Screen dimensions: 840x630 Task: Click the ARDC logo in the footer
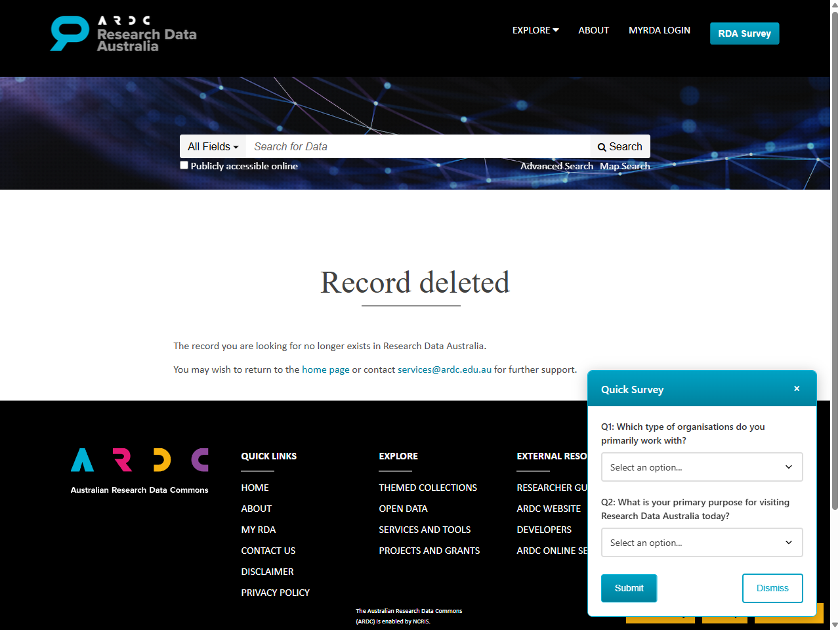point(139,467)
